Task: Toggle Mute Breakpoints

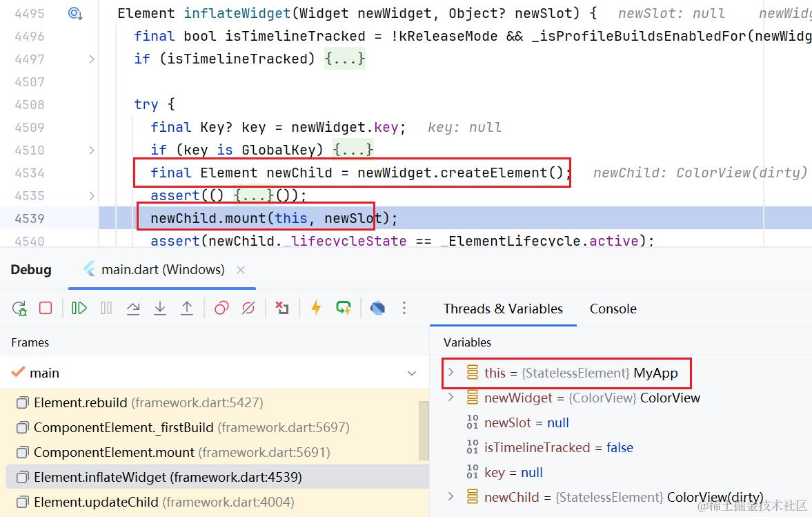Action: pyautogui.click(x=248, y=309)
